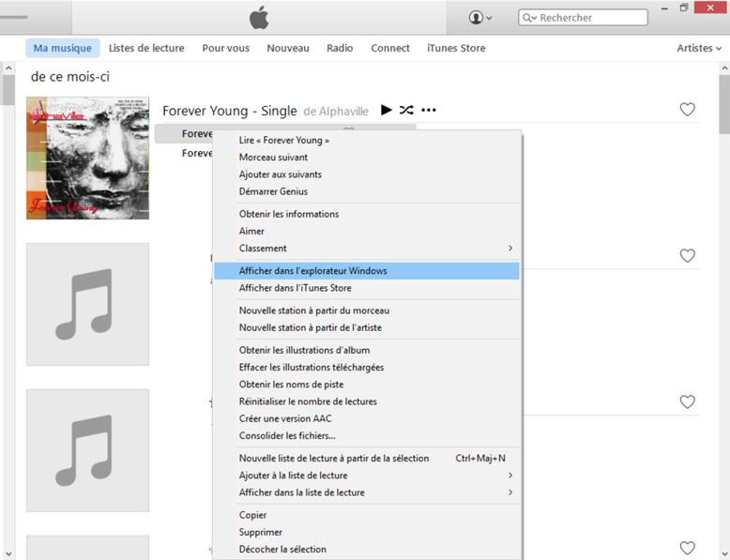The height and width of the screenshot is (560, 730).
Task: Choose Lire « Forever Young » in menu
Action: tap(366, 140)
